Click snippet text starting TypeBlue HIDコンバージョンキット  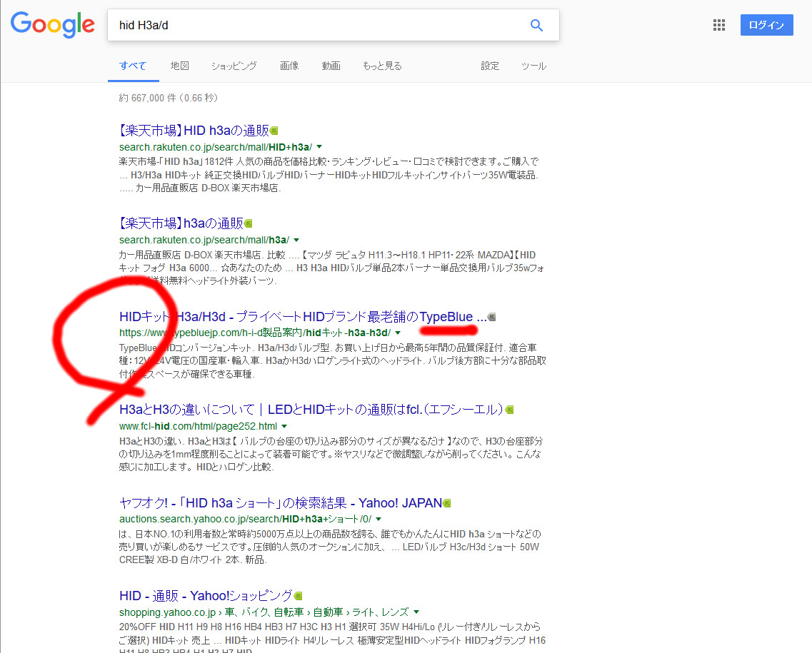pos(333,360)
